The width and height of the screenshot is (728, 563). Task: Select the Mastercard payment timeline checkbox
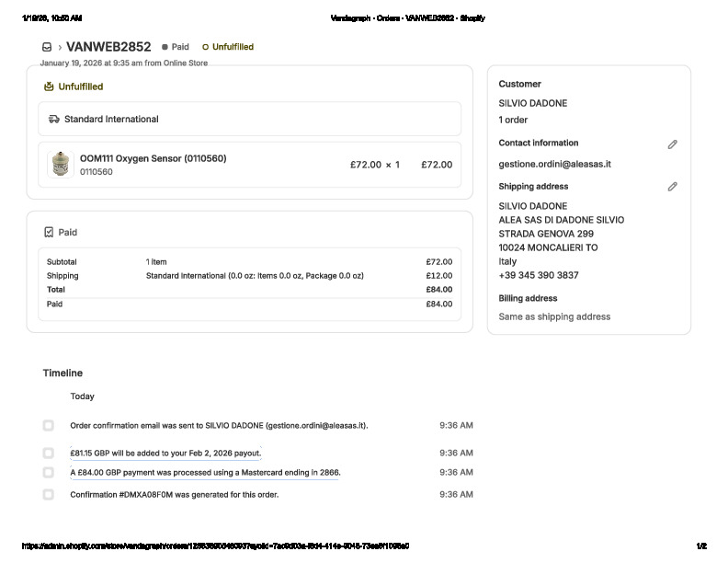point(48,472)
